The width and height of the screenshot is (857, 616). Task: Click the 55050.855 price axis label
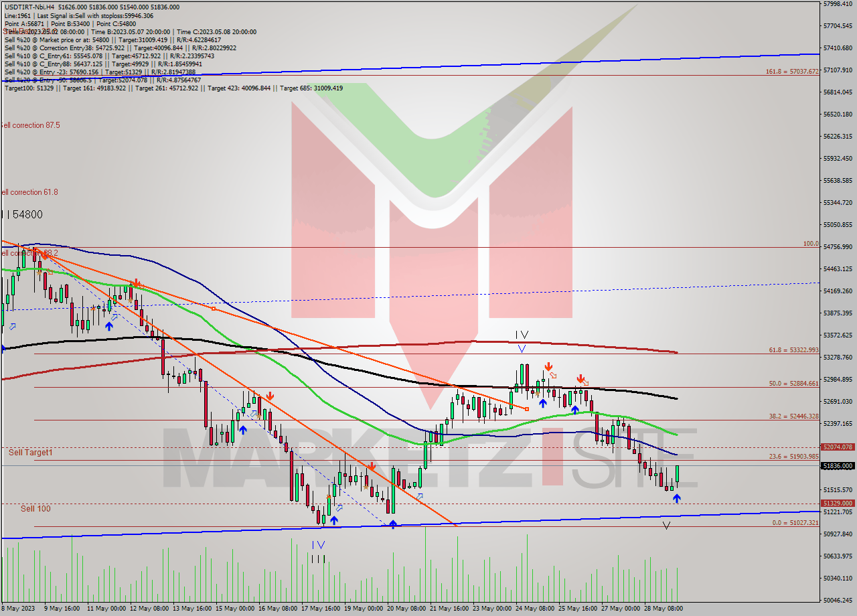click(x=838, y=224)
